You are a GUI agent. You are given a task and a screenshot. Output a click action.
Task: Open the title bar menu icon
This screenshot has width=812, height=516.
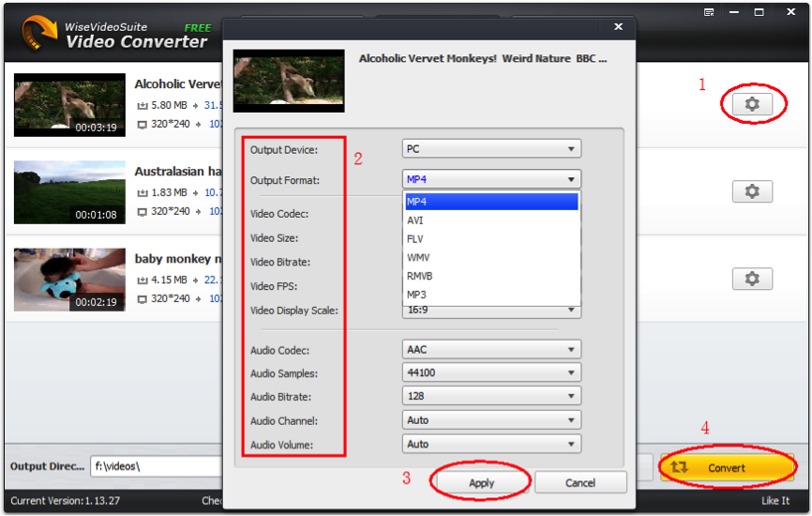(x=710, y=12)
